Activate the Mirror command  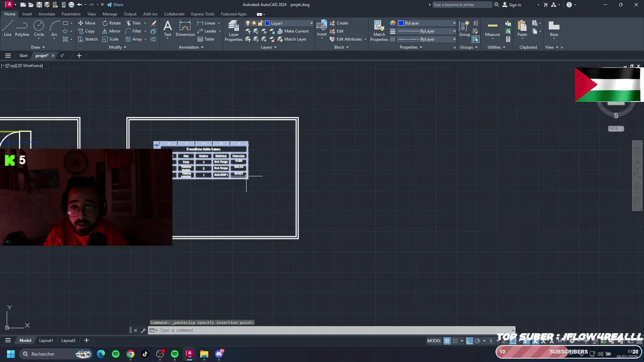[111, 31]
